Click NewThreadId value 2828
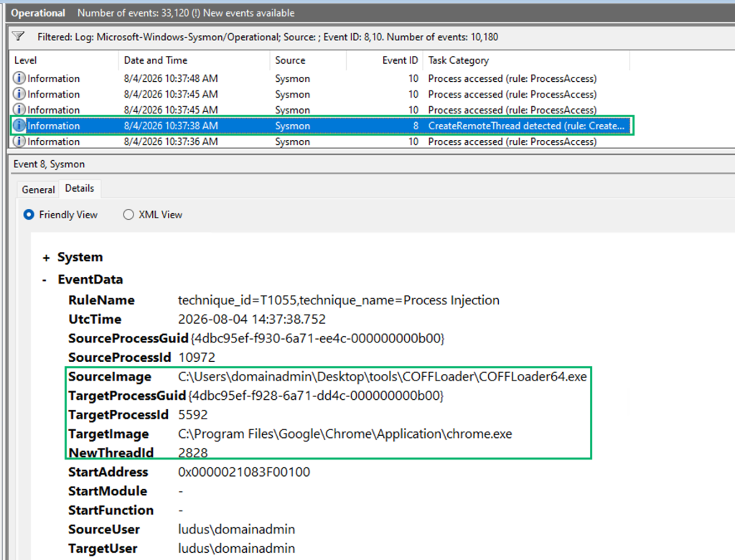735x560 pixels. [x=192, y=452]
